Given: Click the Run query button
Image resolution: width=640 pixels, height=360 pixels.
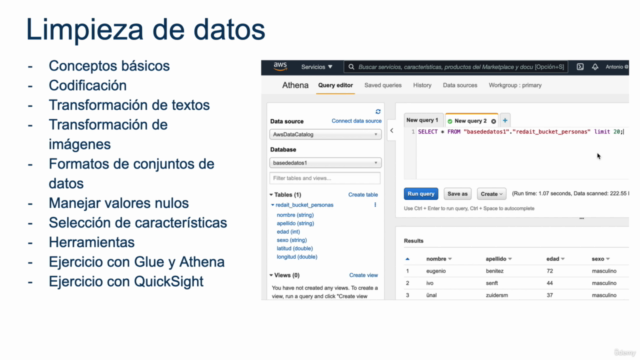Looking at the screenshot, I should pyautogui.click(x=421, y=194).
